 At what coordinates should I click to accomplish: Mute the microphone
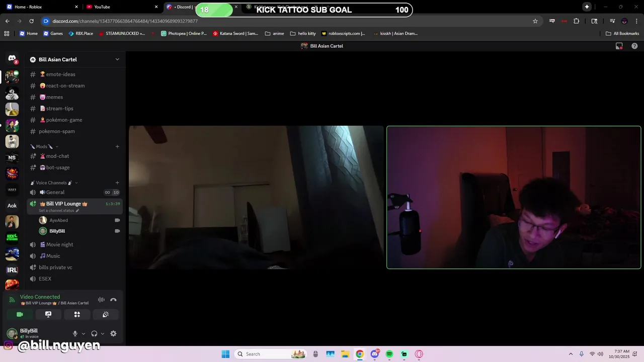click(x=75, y=333)
